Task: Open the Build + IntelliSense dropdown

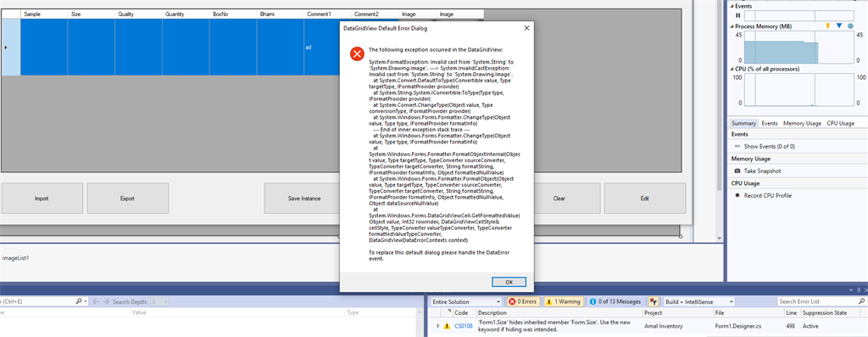Action: (x=699, y=301)
